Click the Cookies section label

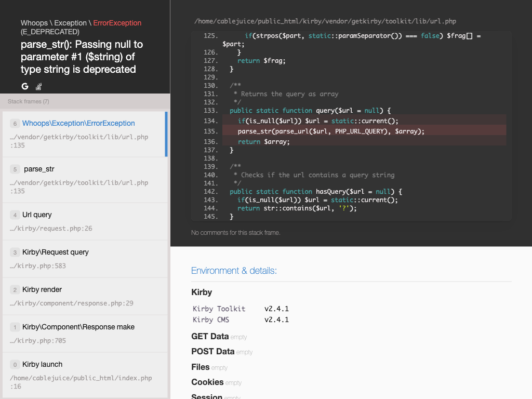[207, 382]
